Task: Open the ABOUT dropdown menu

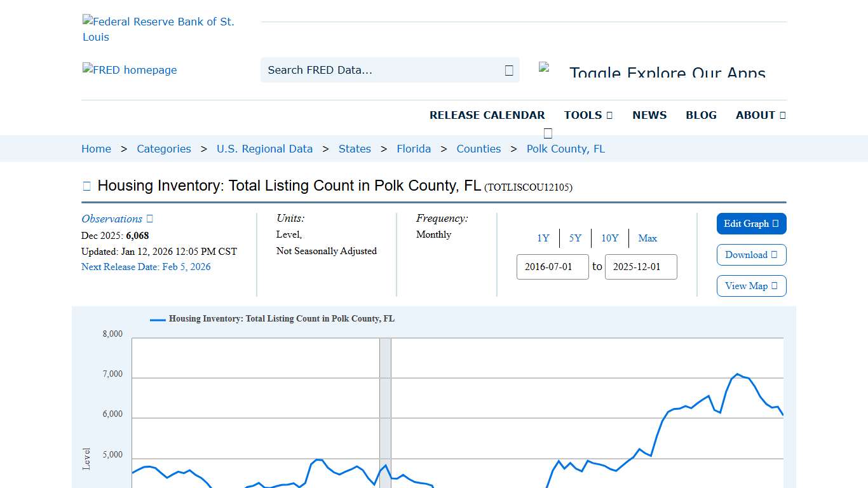Action: 760,115
